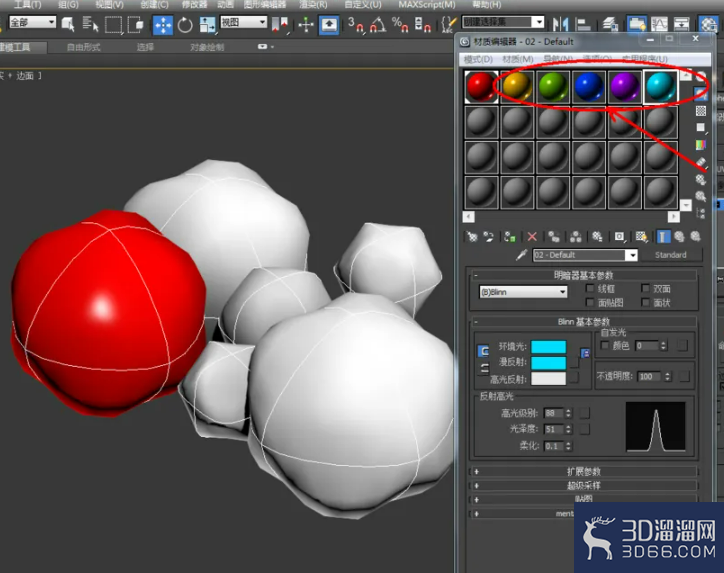Open the (B)Blinn shader type dropdown
Screen dimensions: 724x573
pyautogui.click(x=523, y=292)
